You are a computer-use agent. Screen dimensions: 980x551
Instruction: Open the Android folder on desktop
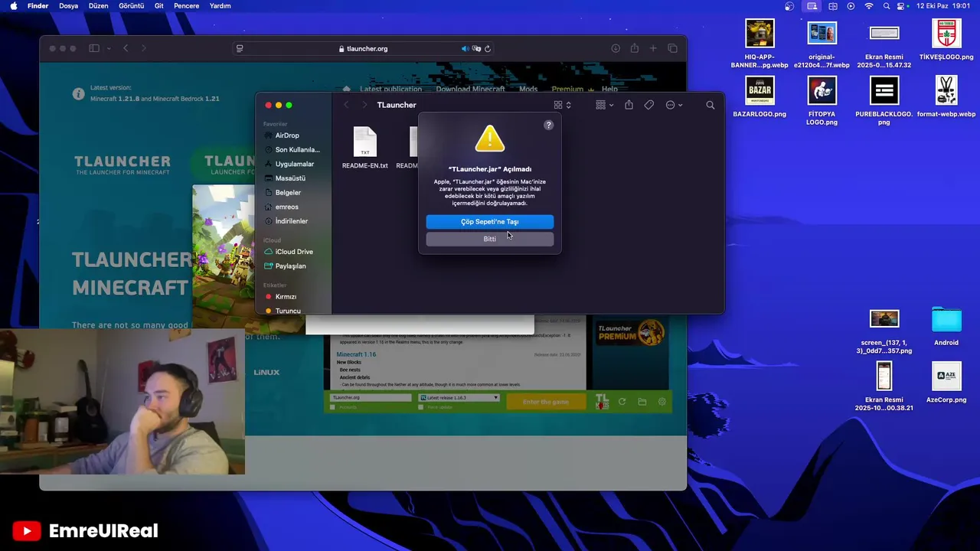click(x=946, y=326)
